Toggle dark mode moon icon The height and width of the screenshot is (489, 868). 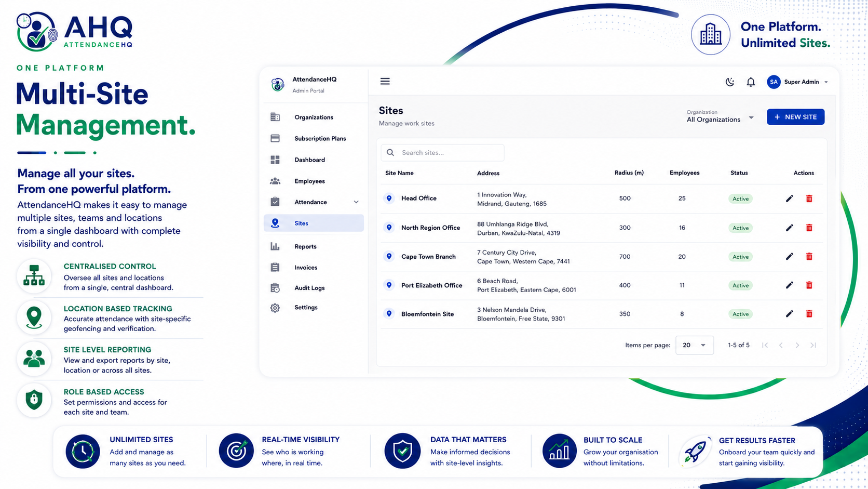pyautogui.click(x=730, y=82)
